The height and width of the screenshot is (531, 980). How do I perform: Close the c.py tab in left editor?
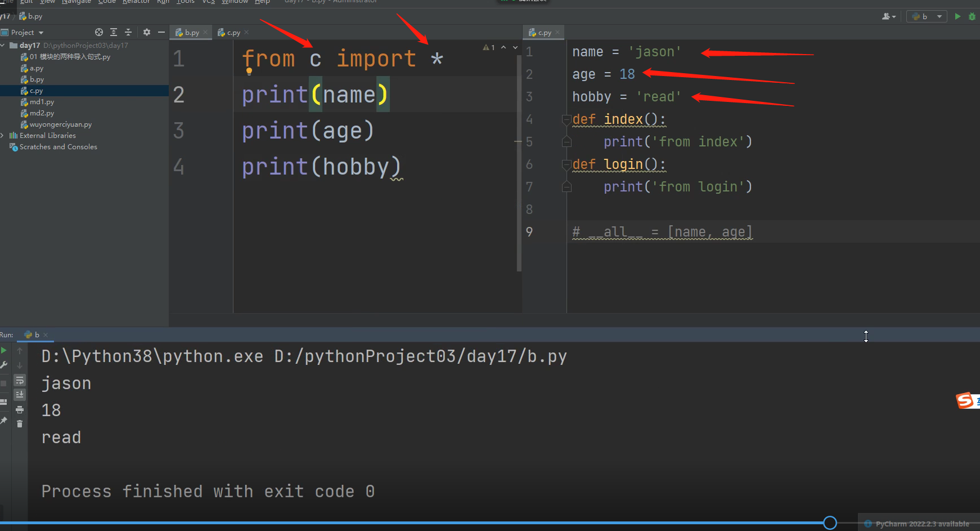[246, 33]
